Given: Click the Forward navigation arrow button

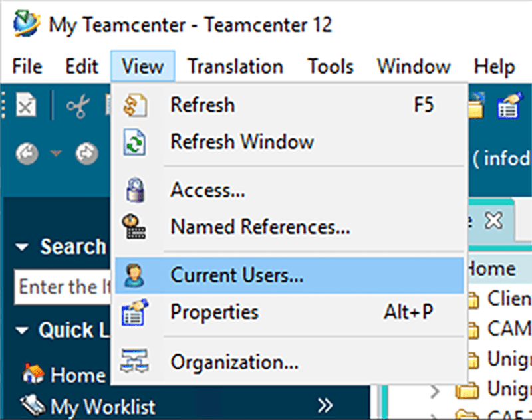Looking at the screenshot, I should (x=87, y=154).
